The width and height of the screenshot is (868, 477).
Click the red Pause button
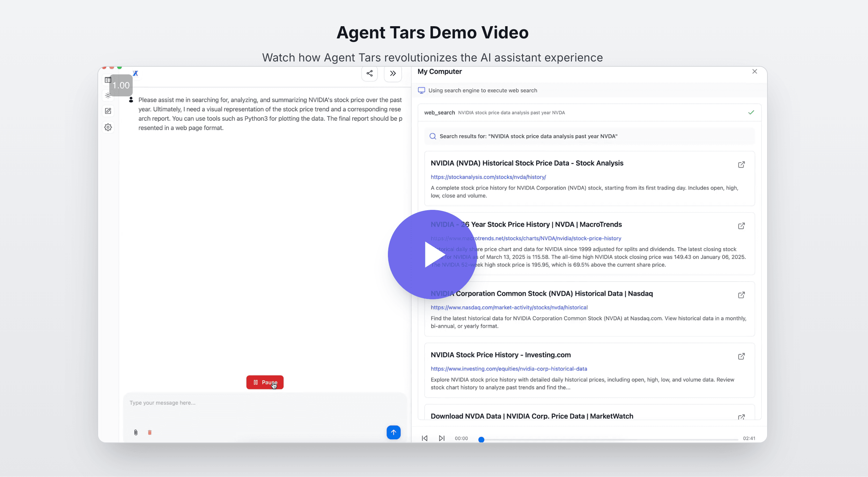click(265, 382)
